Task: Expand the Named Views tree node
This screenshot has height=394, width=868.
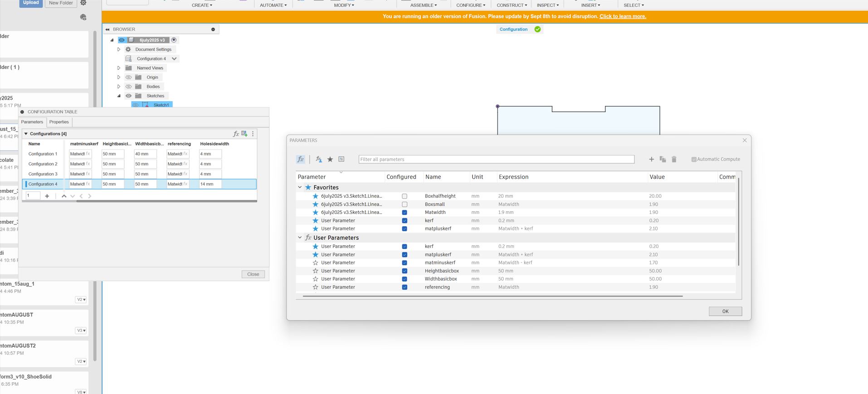Action: point(119,68)
